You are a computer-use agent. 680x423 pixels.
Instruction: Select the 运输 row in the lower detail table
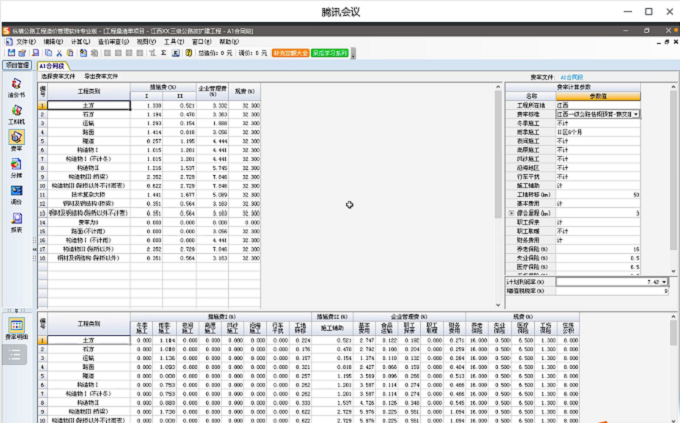point(88,358)
